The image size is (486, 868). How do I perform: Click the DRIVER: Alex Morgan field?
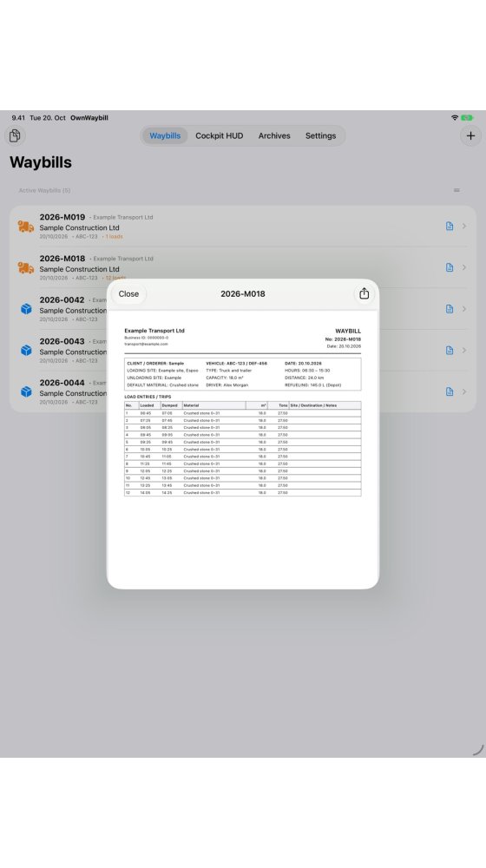(227, 385)
